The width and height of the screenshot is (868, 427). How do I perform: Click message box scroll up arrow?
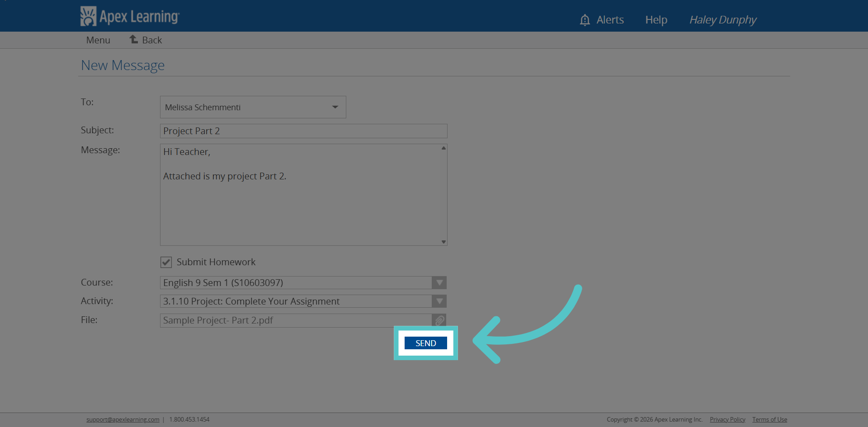point(444,148)
